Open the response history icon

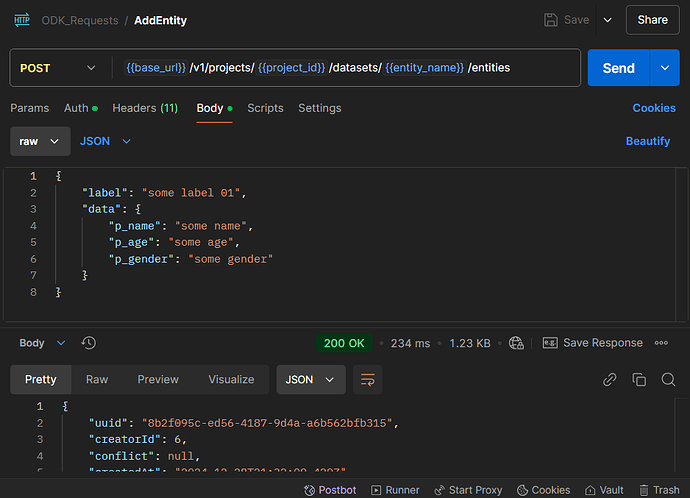pos(88,343)
